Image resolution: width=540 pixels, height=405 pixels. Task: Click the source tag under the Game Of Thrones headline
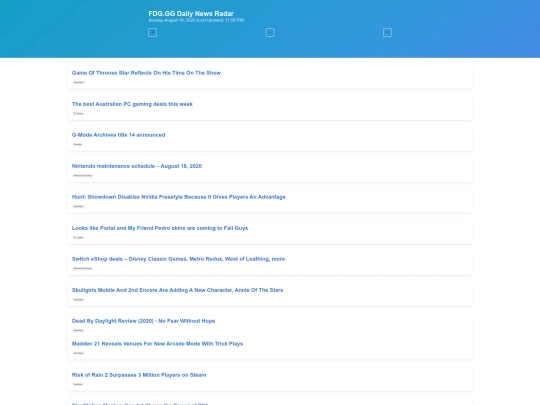point(78,82)
